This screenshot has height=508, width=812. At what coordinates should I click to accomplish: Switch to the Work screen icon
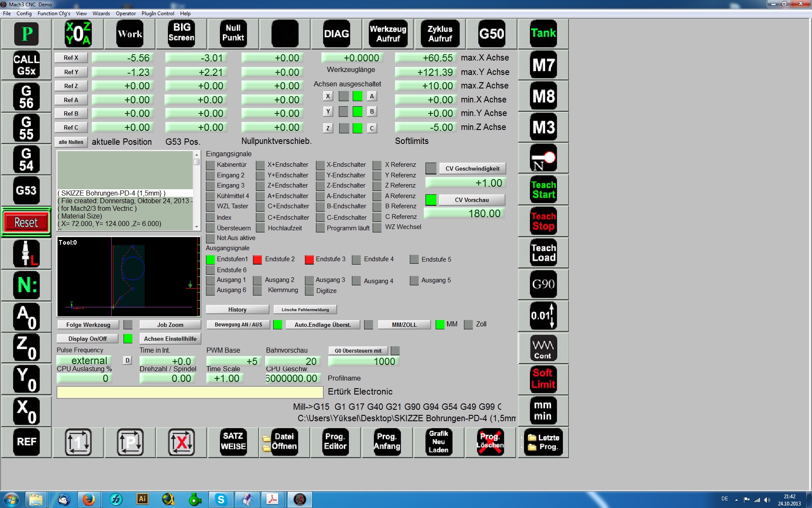coord(130,33)
